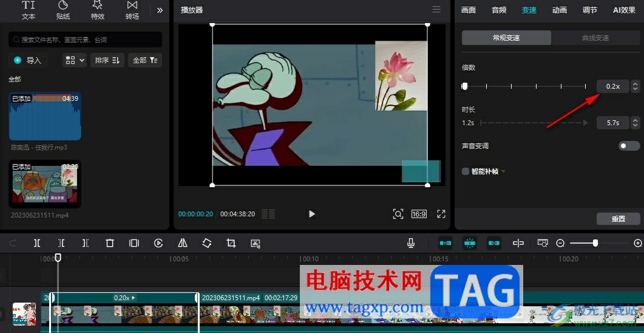Click the speed multiplier slider handle
The width and height of the screenshot is (644, 333).
pyautogui.click(x=464, y=86)
